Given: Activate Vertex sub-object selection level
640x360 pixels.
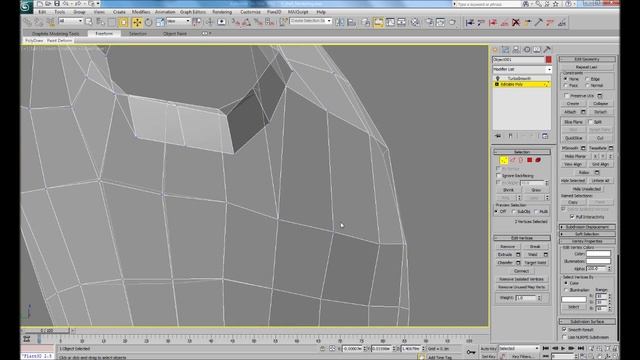Looking at the screenshot, I should click(504, 160).
